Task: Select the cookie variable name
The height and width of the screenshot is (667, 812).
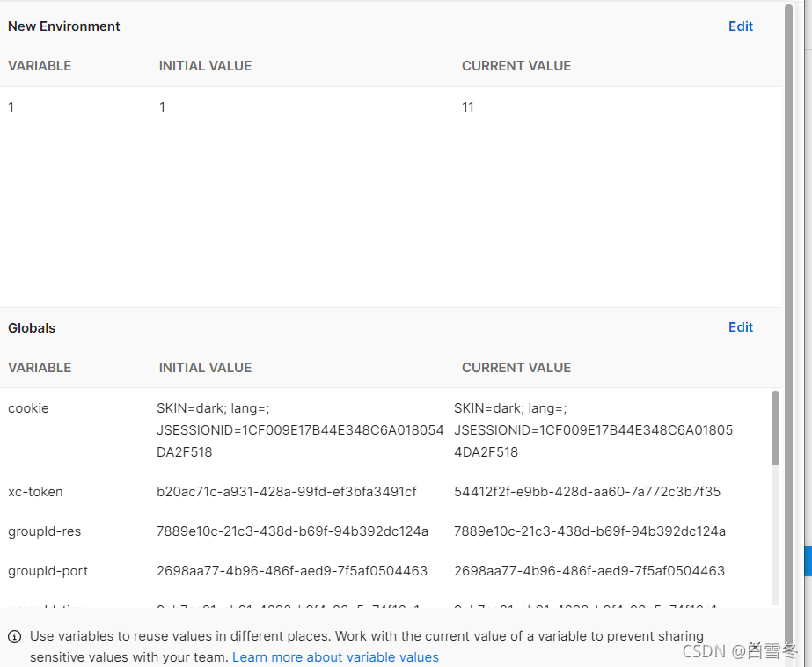Action: click(x=28, y=408)
